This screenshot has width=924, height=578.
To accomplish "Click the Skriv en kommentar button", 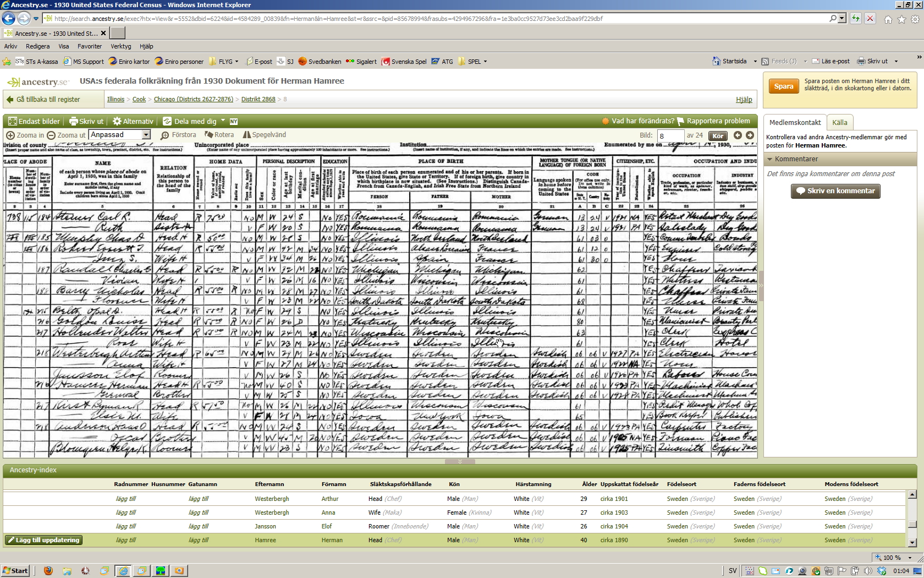I will click(835, 191).
